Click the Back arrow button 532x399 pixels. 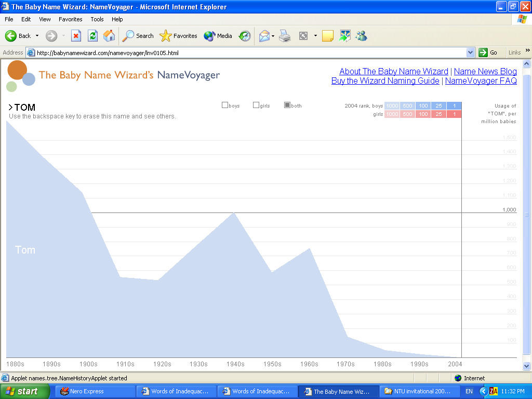(18, 36)
